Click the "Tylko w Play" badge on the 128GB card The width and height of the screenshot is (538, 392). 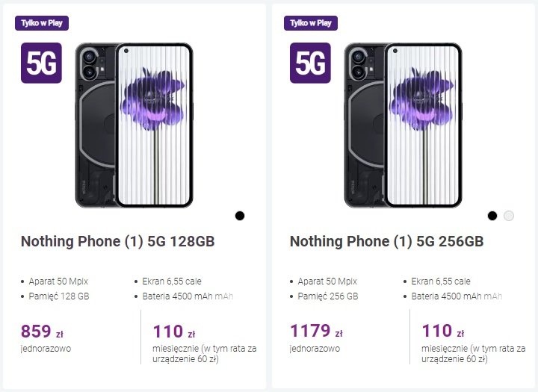point(42,23)
